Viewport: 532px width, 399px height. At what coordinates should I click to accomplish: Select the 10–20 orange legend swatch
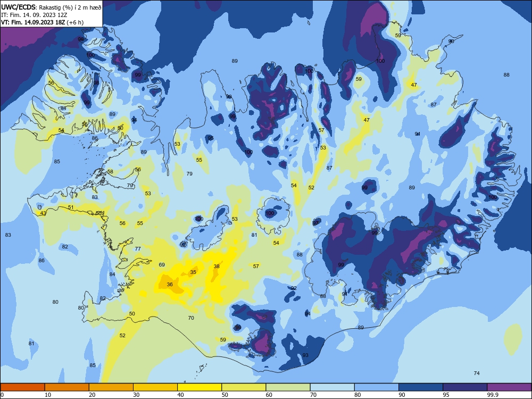click(67, 387)
